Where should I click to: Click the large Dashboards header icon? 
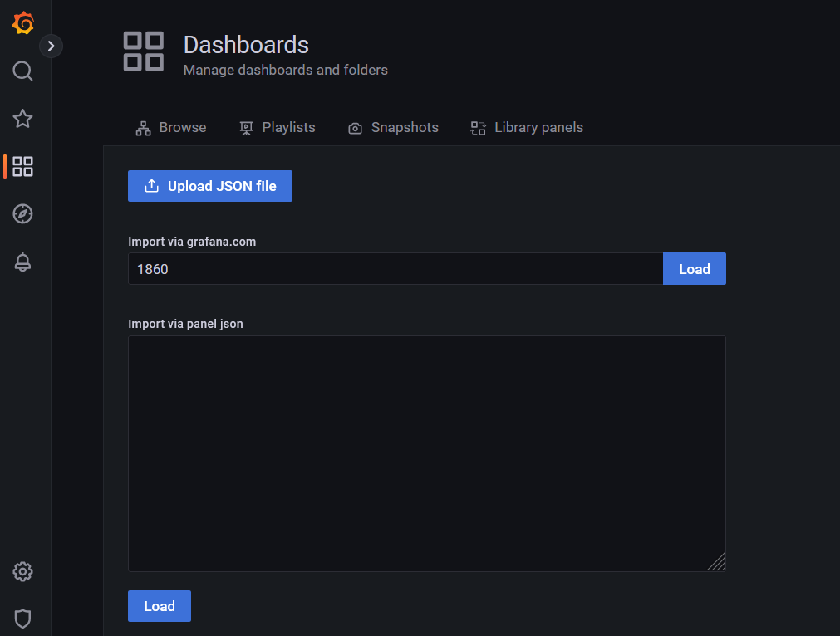(x=144, y=51)
